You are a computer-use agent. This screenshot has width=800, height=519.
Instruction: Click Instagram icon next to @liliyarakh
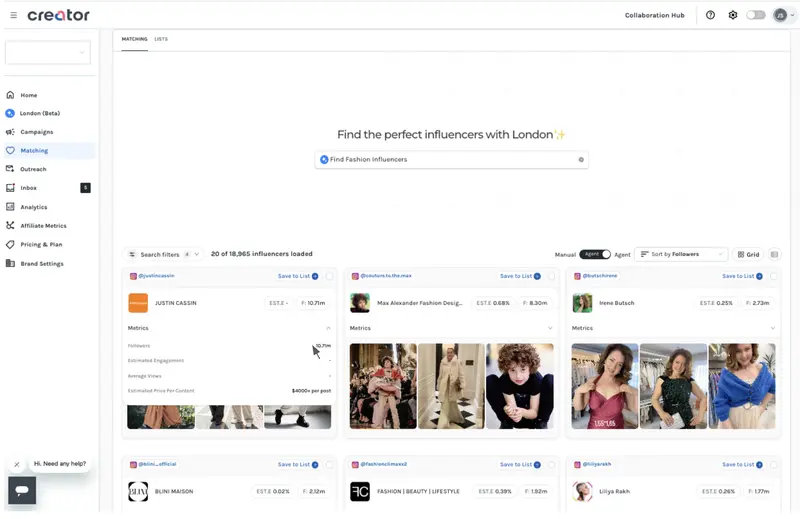pos(578,465)
